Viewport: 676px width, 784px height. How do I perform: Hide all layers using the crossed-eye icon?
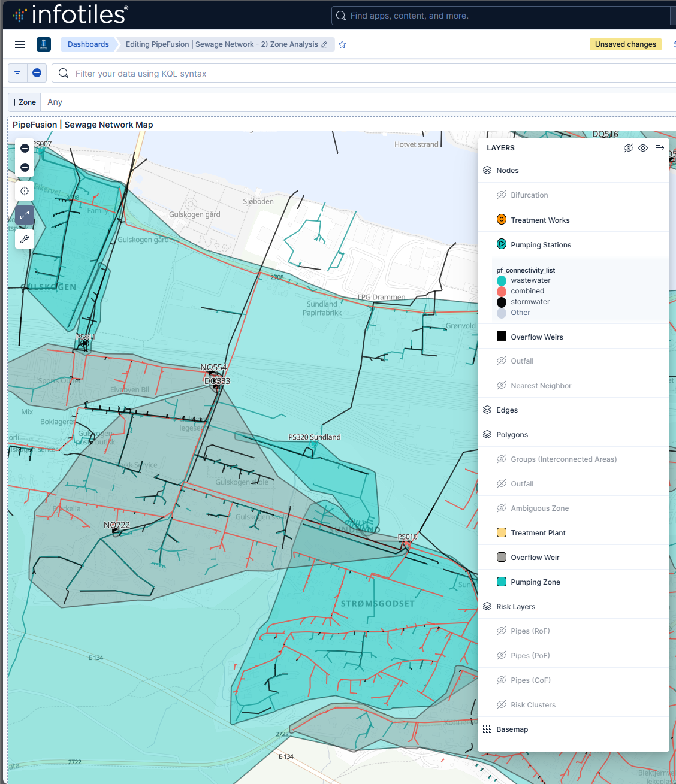click(629, 148)
